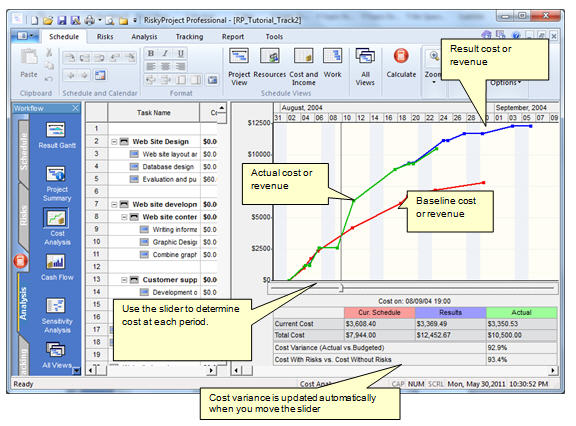Click the Print icon in quick access toolbar

pos(89,20)
